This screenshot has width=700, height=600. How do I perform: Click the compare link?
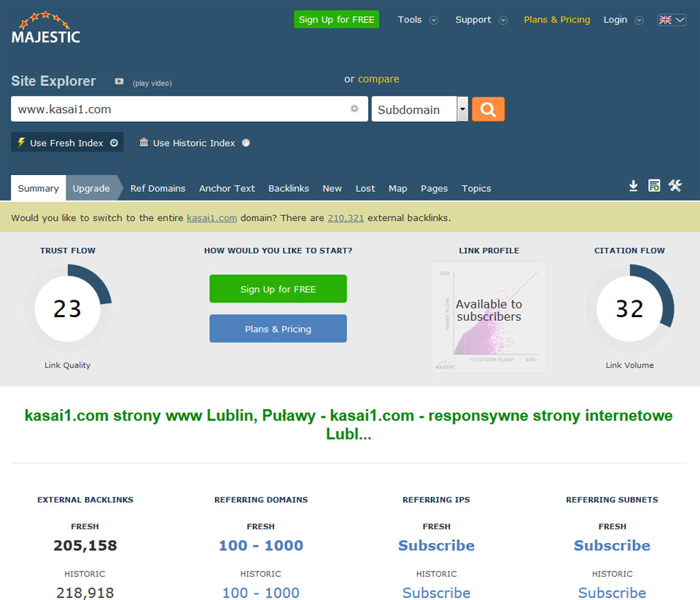(x=378, y=79)
